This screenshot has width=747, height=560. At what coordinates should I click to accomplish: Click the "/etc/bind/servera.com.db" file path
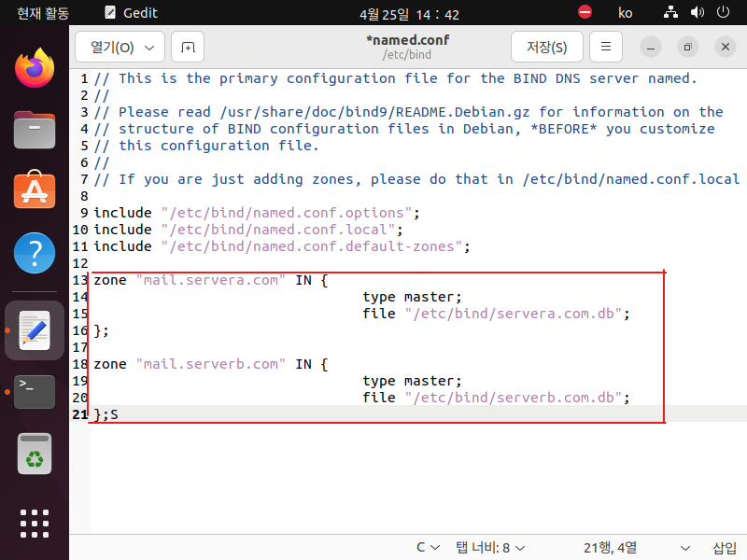click(x=514, y=314)
